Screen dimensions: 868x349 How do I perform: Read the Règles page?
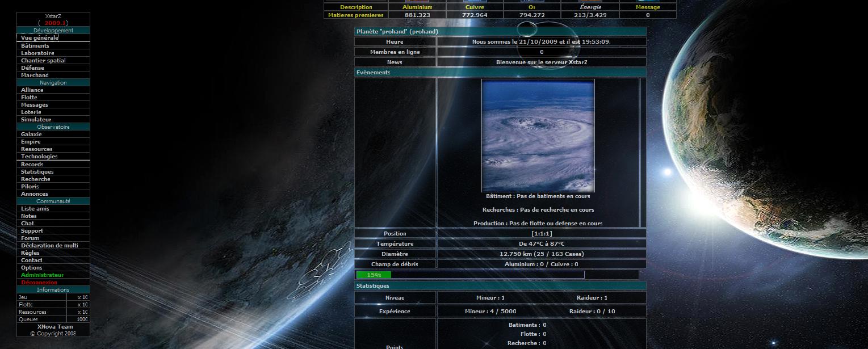(x=30, y=253)
